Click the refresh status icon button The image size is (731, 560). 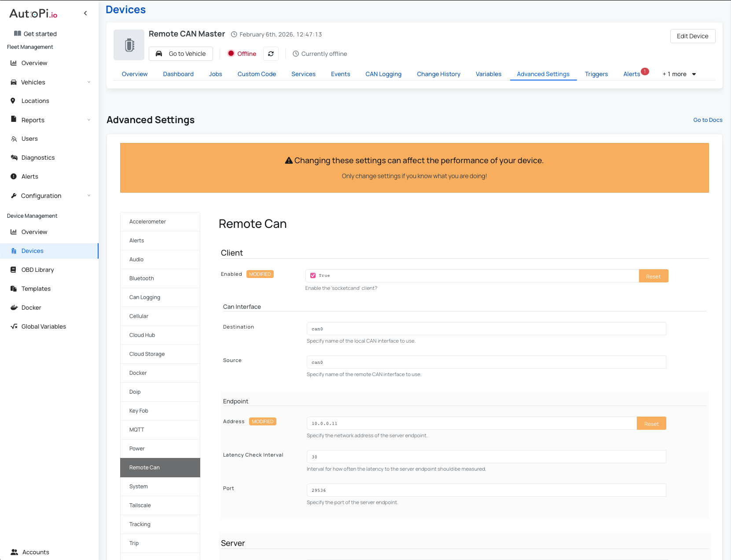click(271, 54)
